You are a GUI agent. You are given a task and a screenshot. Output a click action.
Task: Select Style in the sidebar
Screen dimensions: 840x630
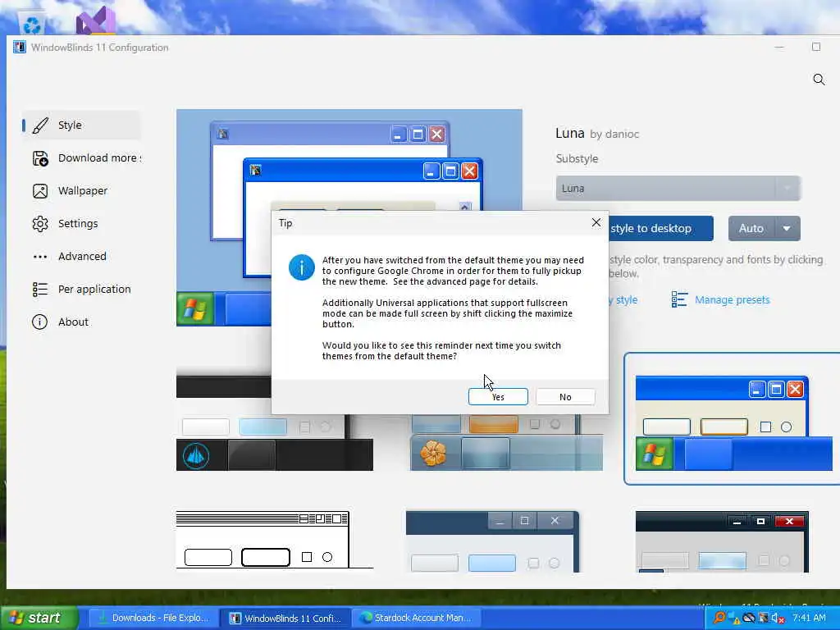click(x=81, y=125)
